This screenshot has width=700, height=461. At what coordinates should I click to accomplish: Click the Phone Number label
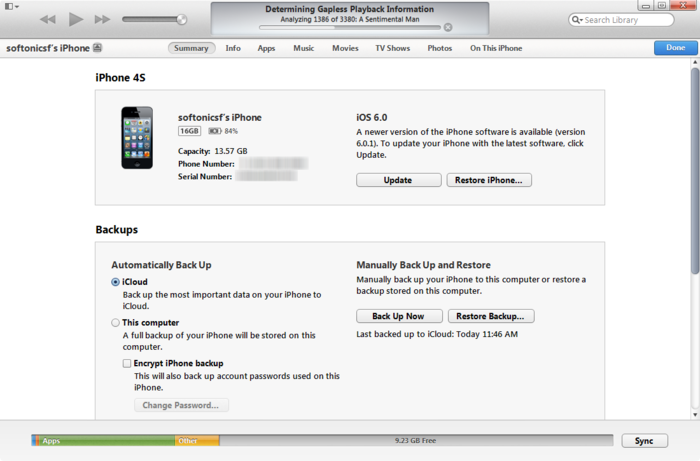tap(206, 164)
